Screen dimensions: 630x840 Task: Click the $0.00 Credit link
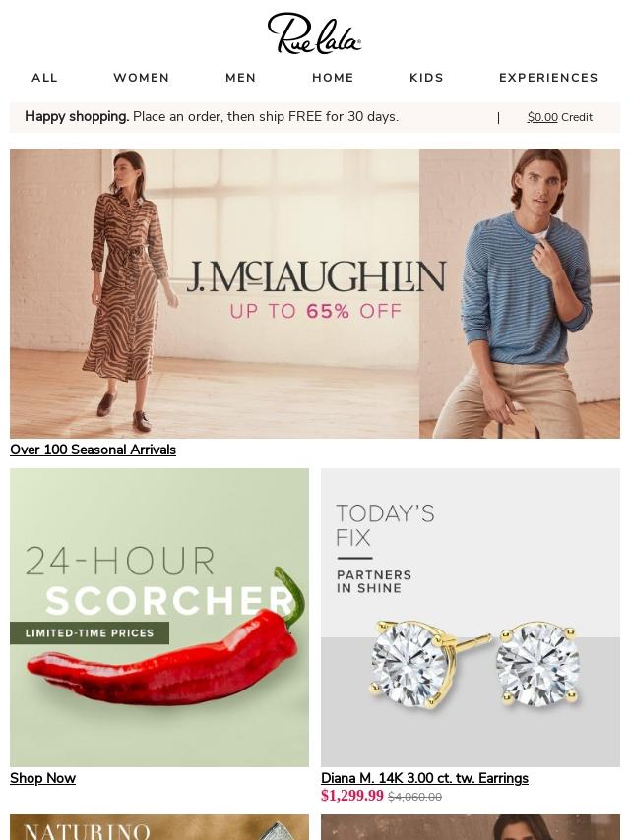(560, 117)
